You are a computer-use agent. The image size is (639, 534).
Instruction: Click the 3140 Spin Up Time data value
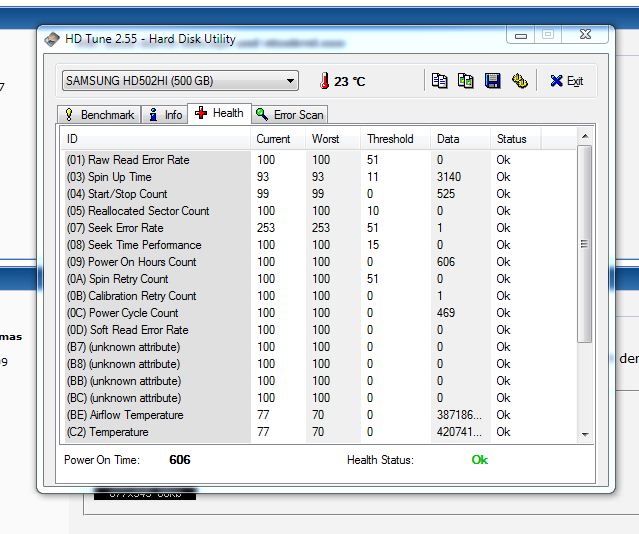(x=449, y=177)
